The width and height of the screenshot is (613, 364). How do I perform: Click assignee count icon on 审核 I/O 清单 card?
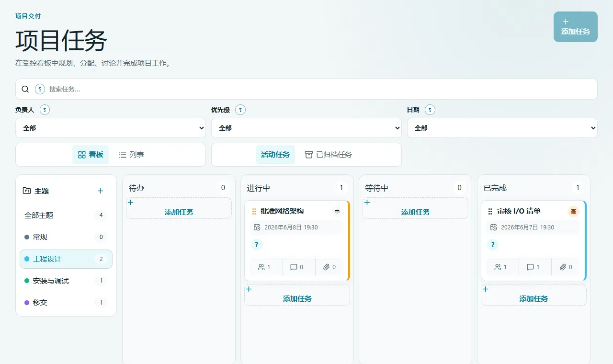(x=498, y=267)
